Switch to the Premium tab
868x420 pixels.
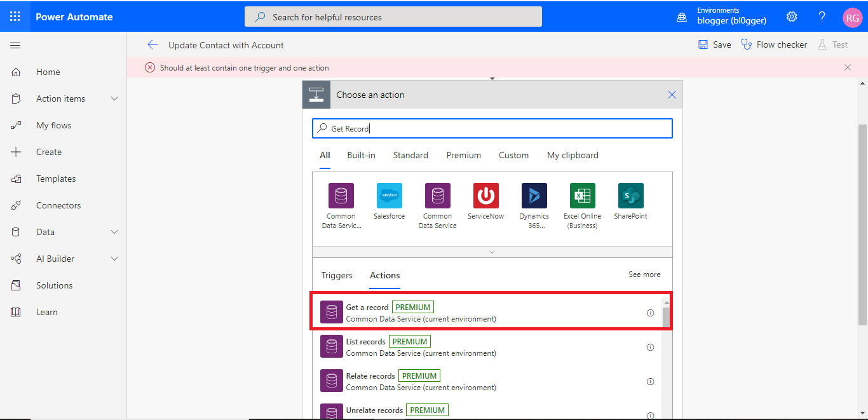point(464,155)
